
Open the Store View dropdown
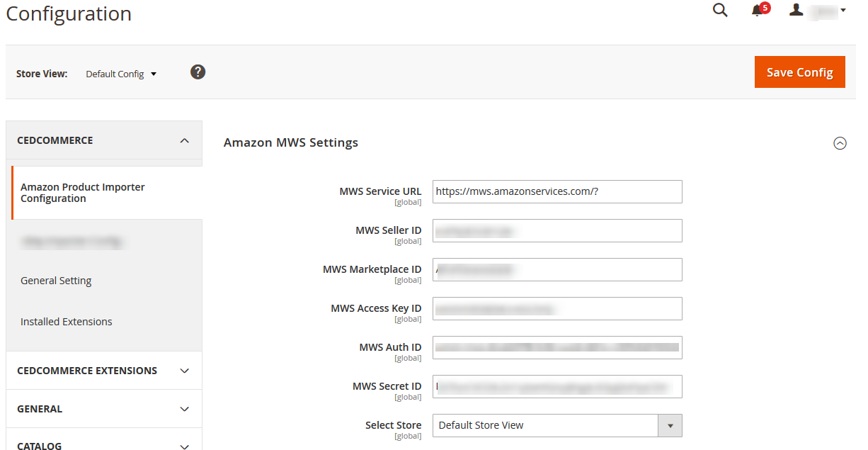point(120,73)
